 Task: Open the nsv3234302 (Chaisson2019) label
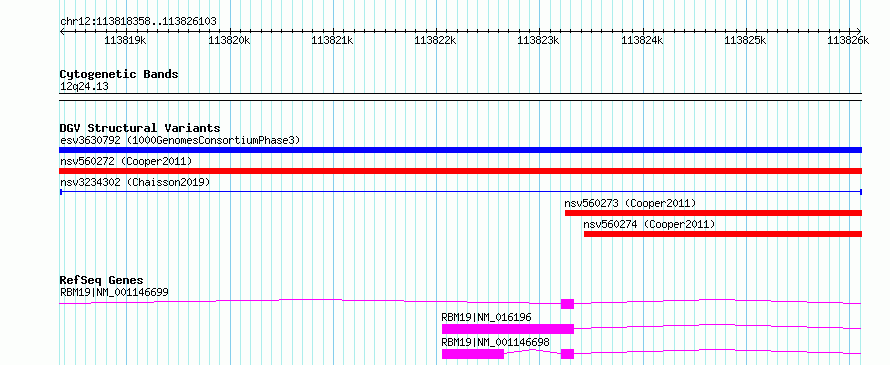coord(135,183)
